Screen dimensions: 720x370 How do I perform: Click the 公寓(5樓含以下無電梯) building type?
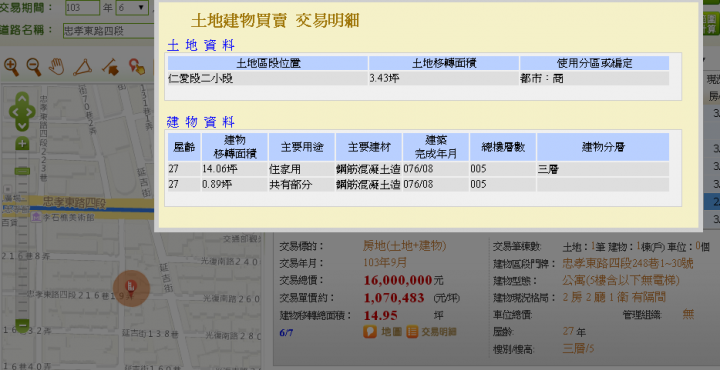point(620,280)
